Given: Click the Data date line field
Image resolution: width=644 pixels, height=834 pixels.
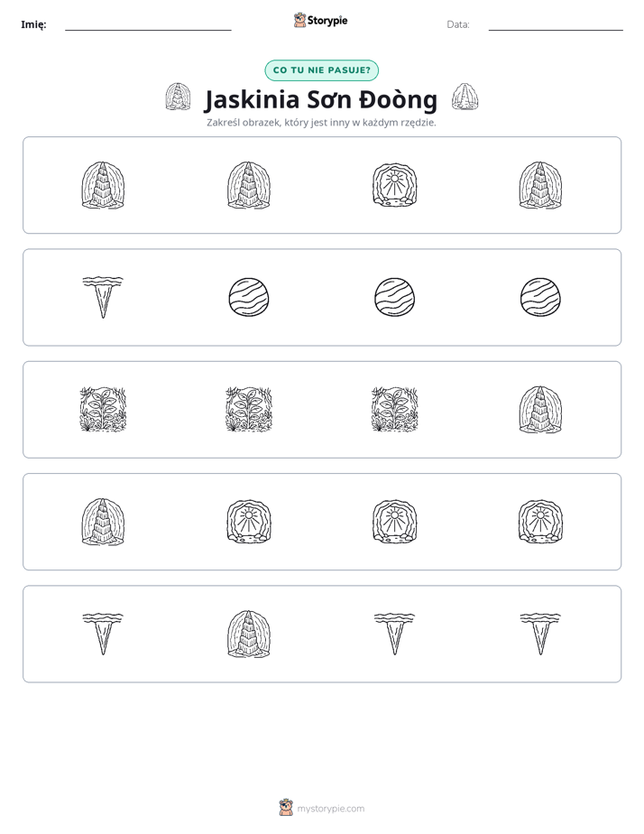Looking at the screenshot, I should 556,25.
